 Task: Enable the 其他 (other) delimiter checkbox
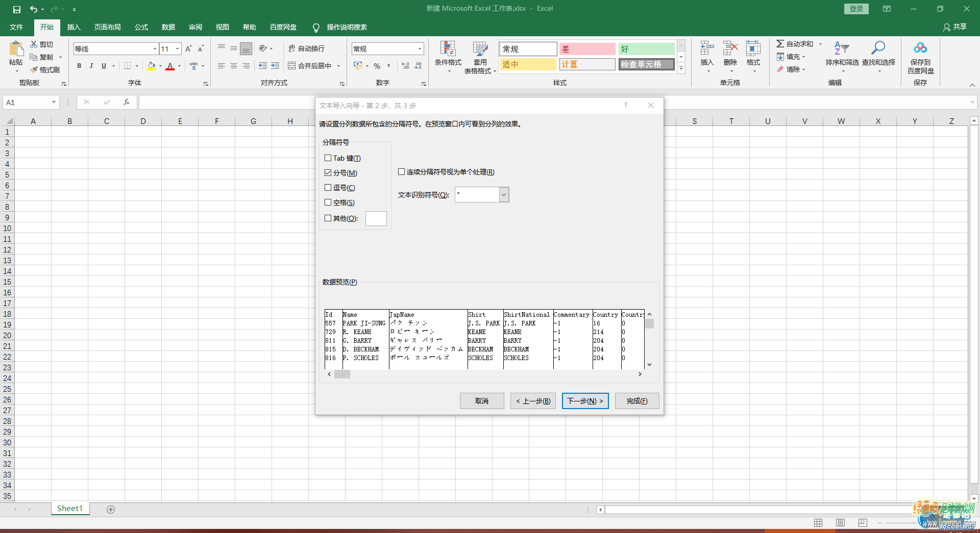(x=328, y=218)
